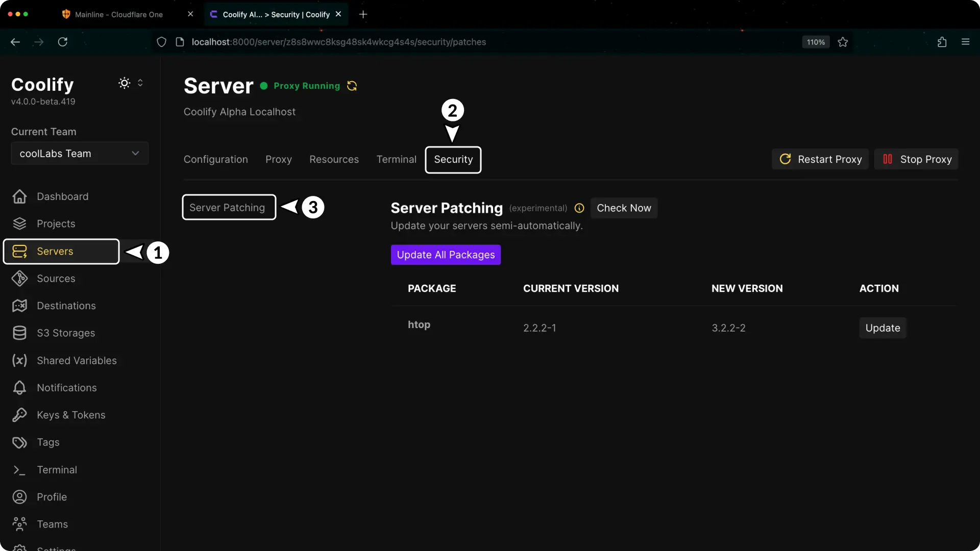
Task: Open the Dashboard from the sidebar
Action: click(x=62, y=196)
